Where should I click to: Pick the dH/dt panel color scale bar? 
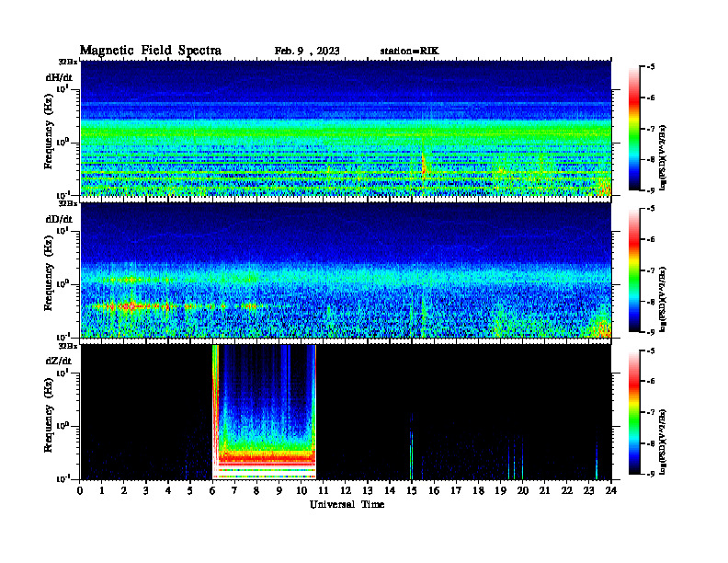coord(633,129)
